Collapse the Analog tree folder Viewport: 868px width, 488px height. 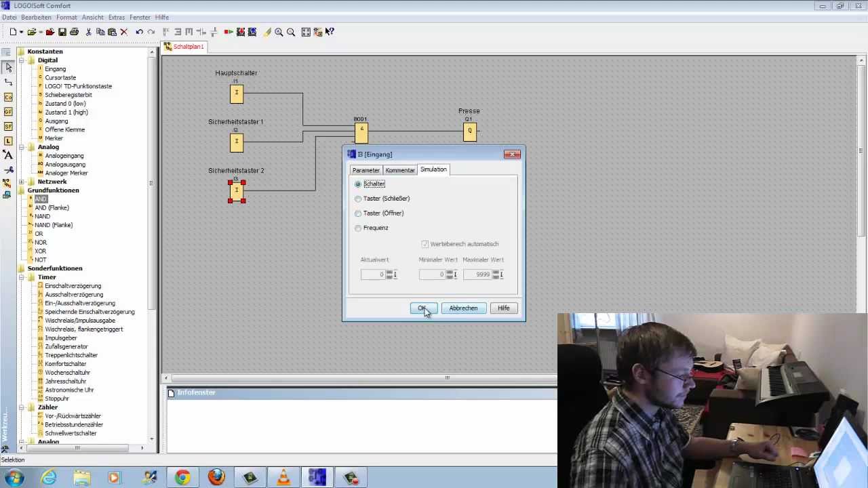pyautogui.click(x=22, y=147)
